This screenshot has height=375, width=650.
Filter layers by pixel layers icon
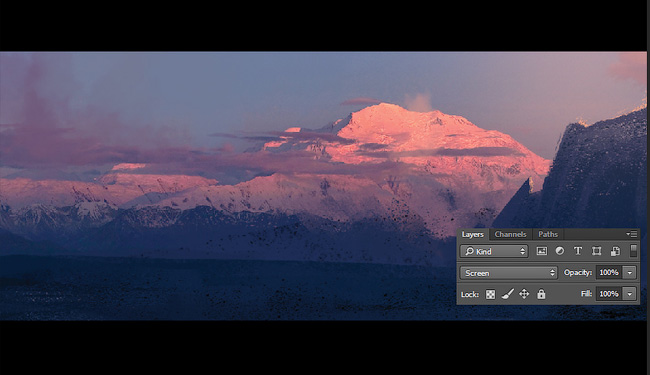coord(541,251)
